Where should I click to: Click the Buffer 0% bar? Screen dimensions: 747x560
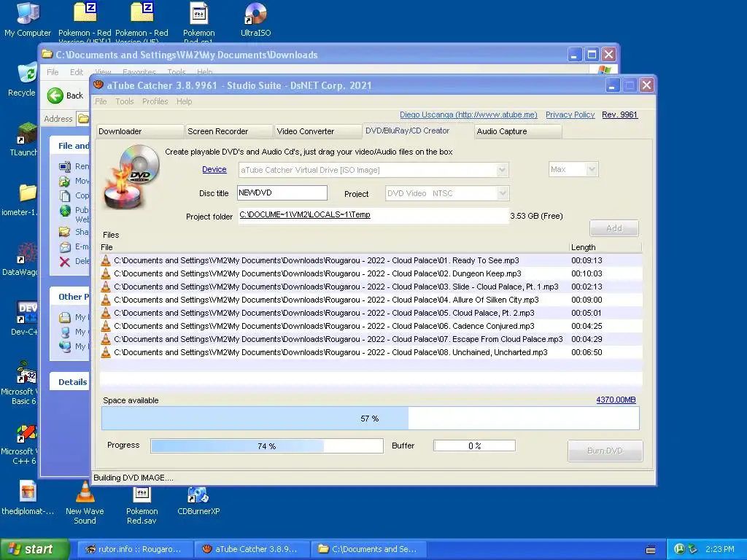pyautogui.click(x=474, y=446)
